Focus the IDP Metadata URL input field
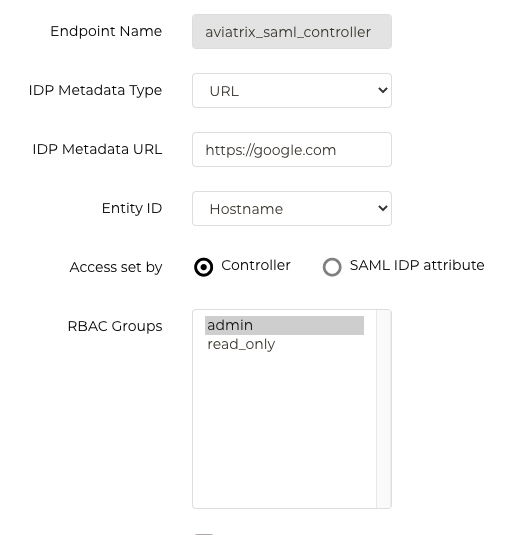The image size is (510, 535). coord(292,149)
